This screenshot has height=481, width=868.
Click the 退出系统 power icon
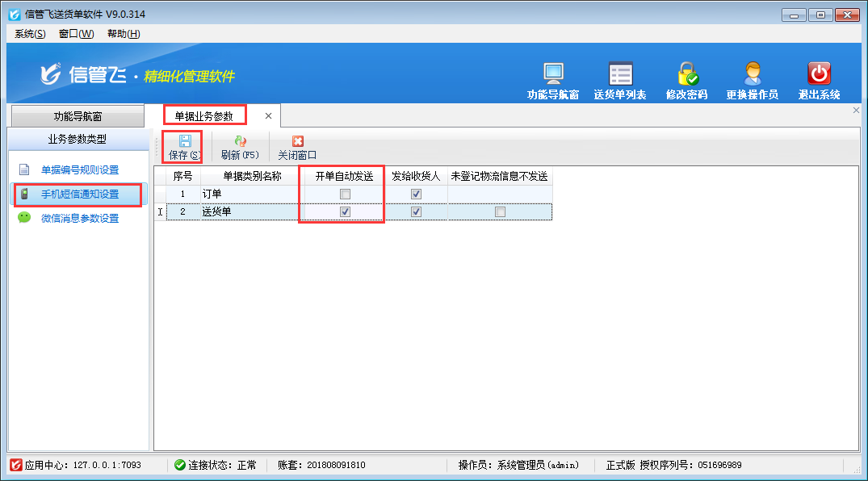[x=820, y=74]
